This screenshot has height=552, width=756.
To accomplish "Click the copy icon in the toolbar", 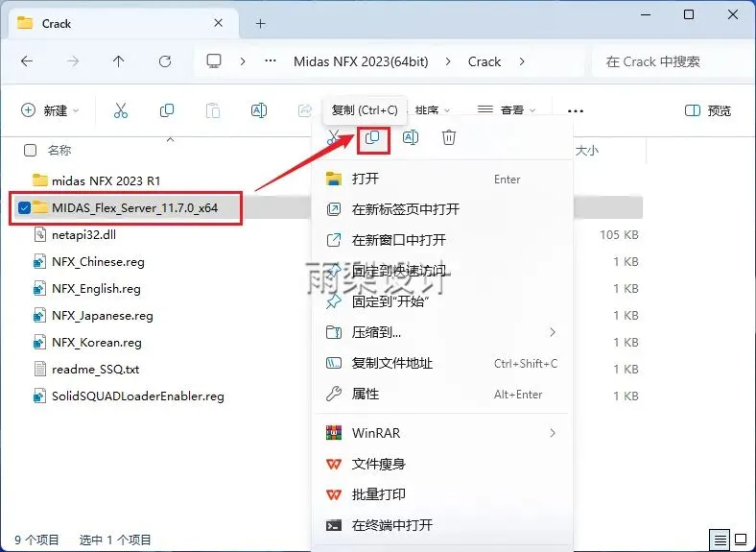I will point(167,110).
